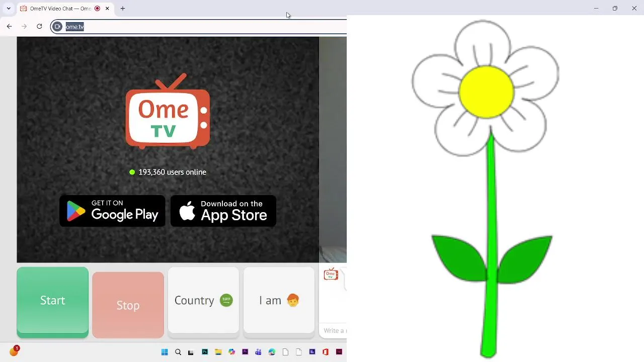Click the tab's red recording indicator

pyautogui.click(x=97, y=9)
